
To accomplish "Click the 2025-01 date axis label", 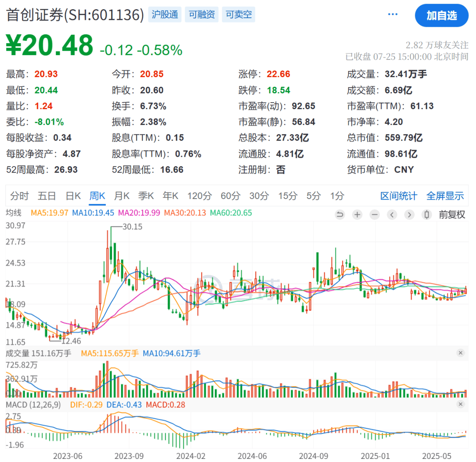I will click(375, 456).
